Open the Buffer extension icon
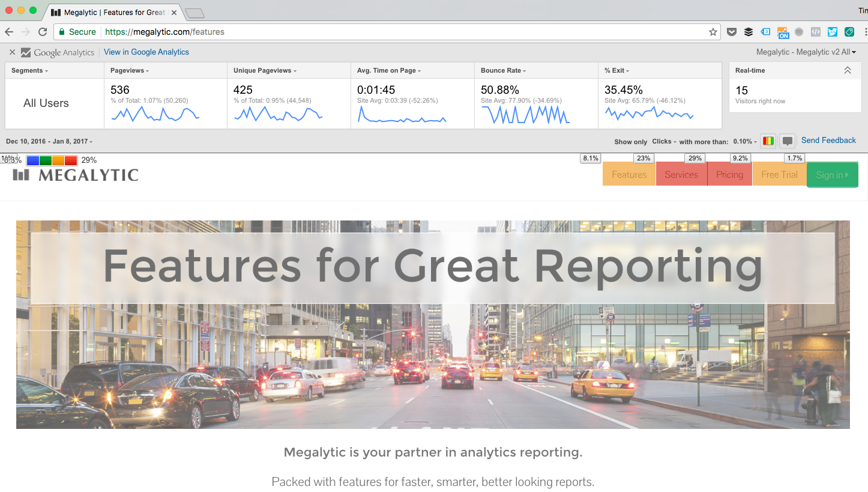 748,32
